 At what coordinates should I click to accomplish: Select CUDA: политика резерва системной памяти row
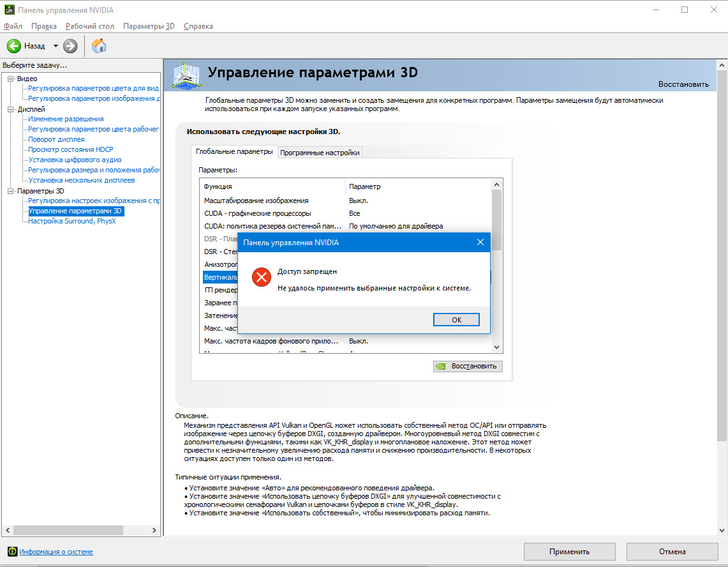pyautogui.click(x=346, y=226)
